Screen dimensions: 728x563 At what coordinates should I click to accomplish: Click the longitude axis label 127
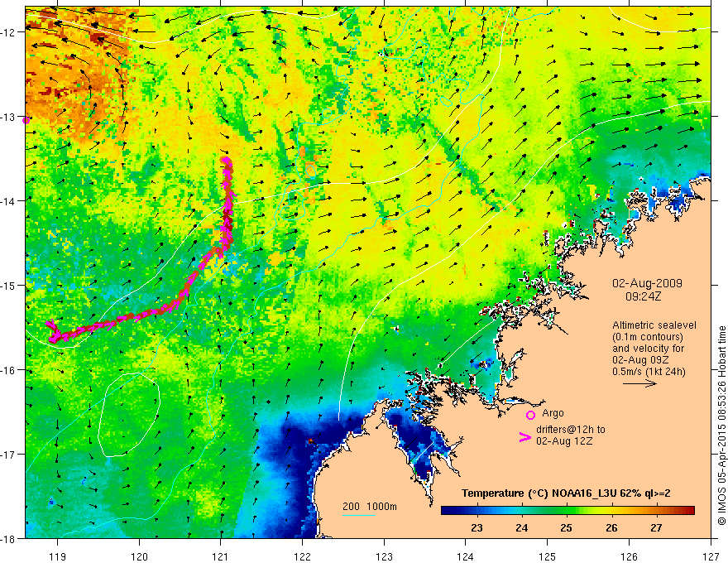pyautogui.click(x=711, y=556)
